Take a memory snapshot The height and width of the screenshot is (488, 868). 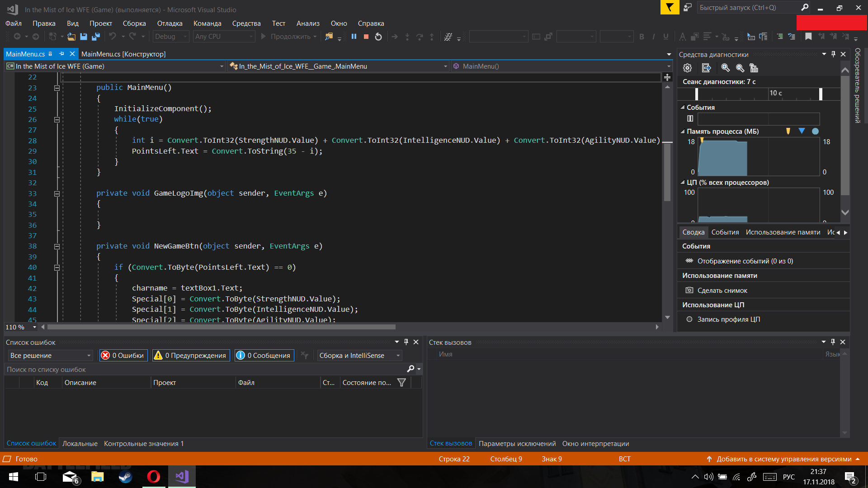pyautogui.click(x=722, y=290)
